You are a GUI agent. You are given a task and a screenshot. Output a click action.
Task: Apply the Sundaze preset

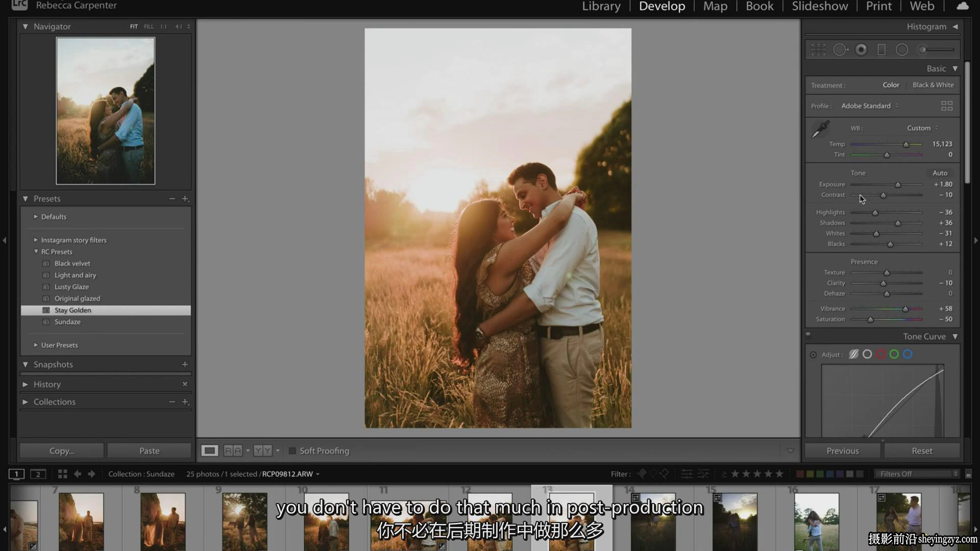click(x=67, y=322)
